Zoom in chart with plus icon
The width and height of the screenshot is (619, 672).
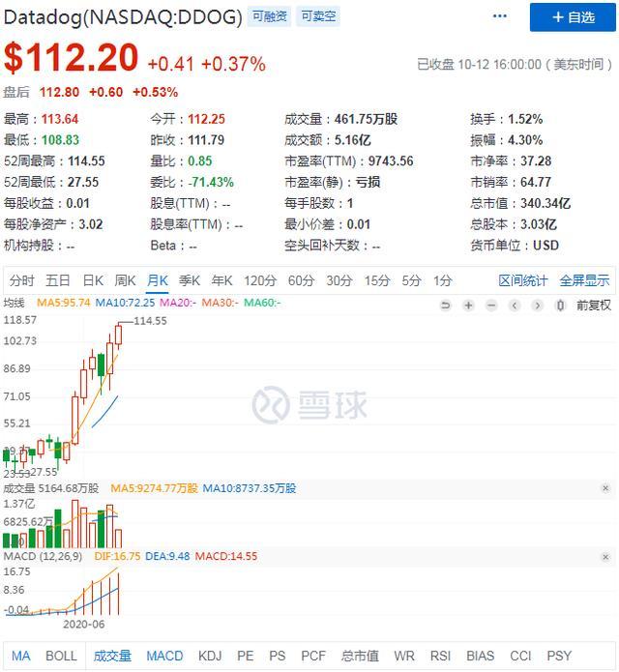coord(468,306)
